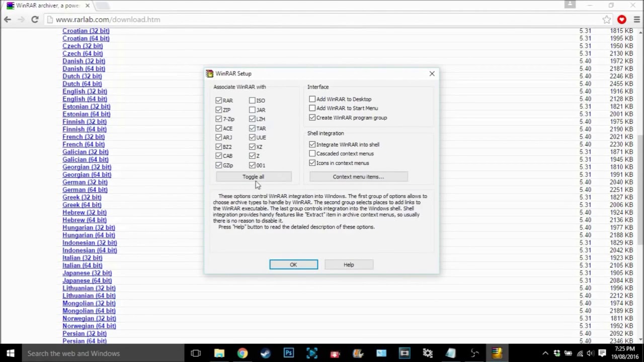Open Task View on the taskbar
The image size is (644, 362).
(x=196, y=353)
